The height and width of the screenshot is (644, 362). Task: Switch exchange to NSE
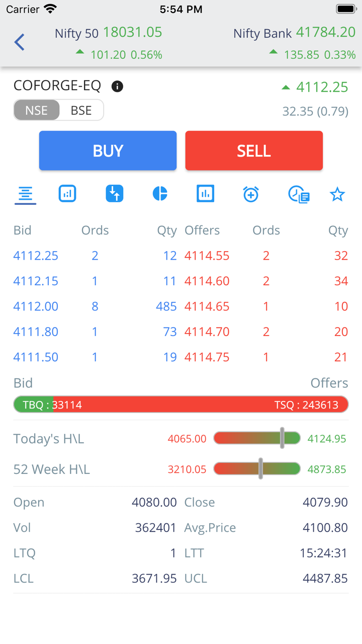37,111
